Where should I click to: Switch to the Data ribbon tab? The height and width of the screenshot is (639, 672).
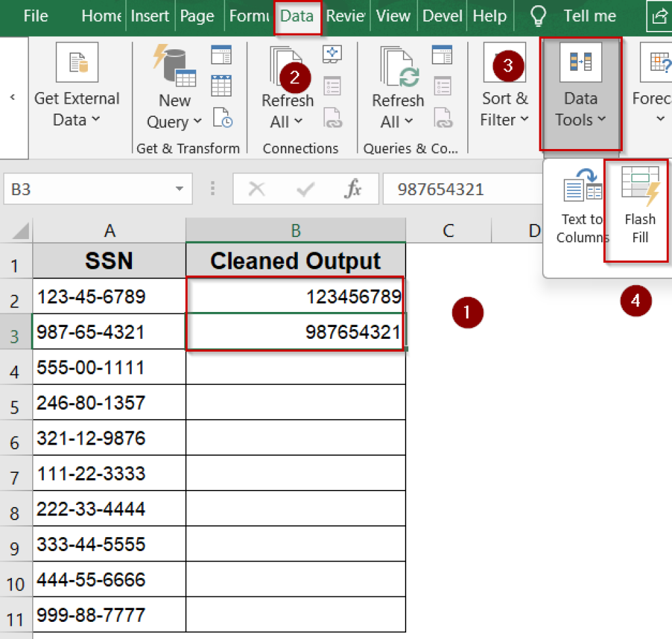[x=297, y=16]
